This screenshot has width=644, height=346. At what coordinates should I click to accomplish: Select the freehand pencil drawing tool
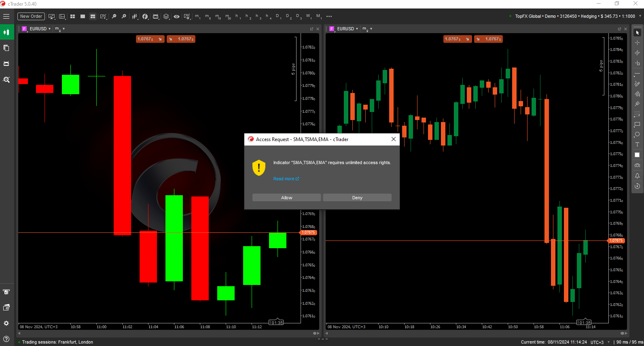pos(637,84)
